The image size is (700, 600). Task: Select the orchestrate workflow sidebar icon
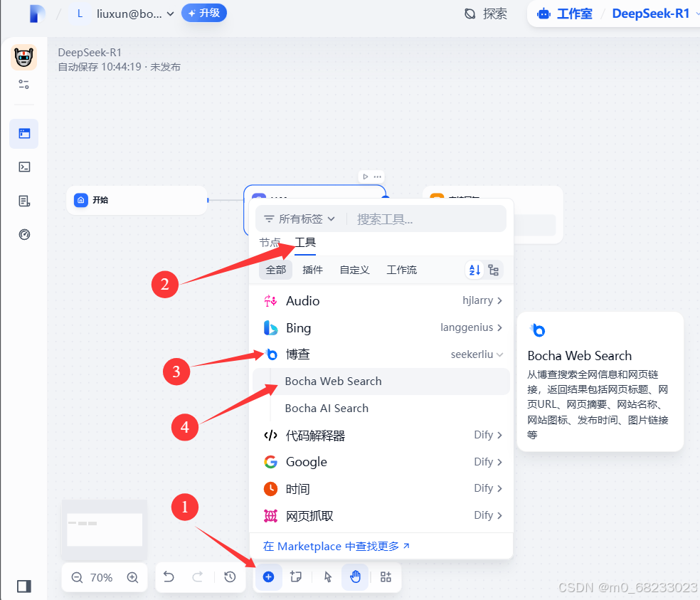point(24,134)
